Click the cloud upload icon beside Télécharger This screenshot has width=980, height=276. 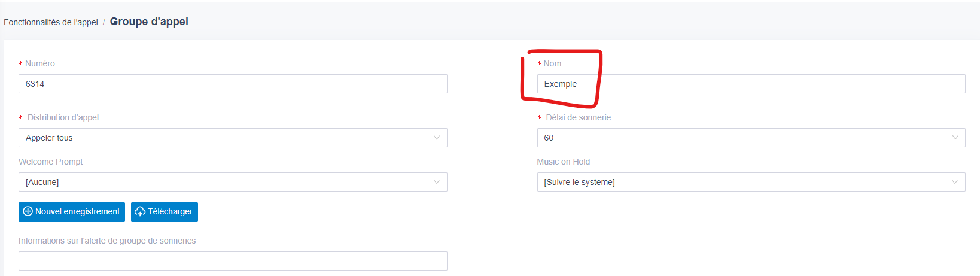(140, 211)
